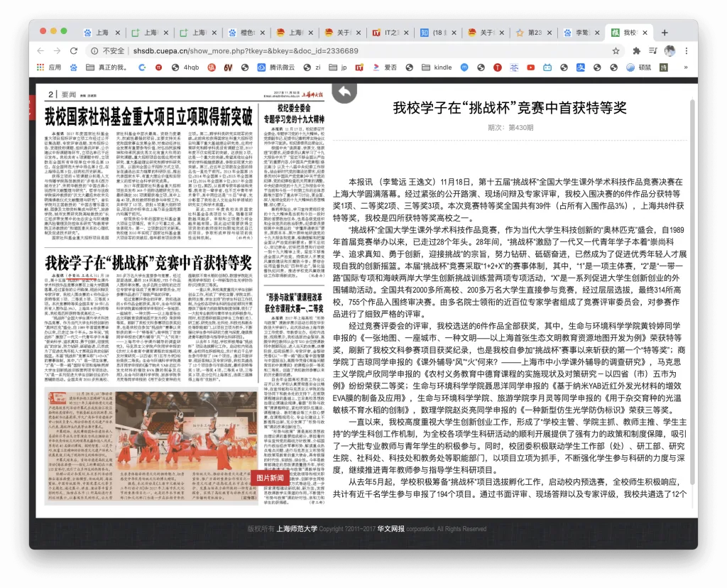Screen dimensions: 727x588
Task: Open the profile avatar menu
Action: [669, 50]
